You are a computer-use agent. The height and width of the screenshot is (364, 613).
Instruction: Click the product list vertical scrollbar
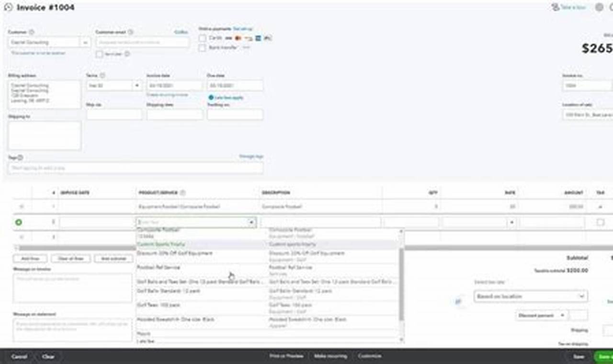click(401, 283)
